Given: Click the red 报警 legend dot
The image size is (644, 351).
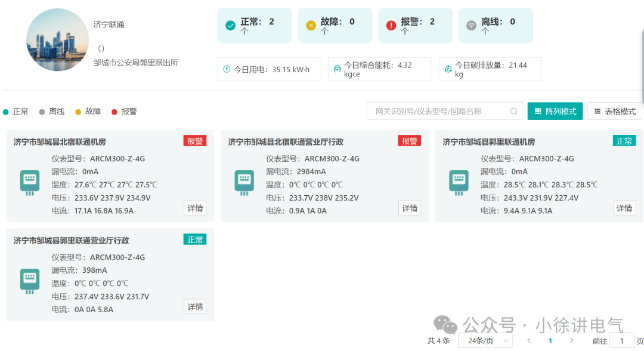Looking at the screenshot, I should [x=114, y=112].
